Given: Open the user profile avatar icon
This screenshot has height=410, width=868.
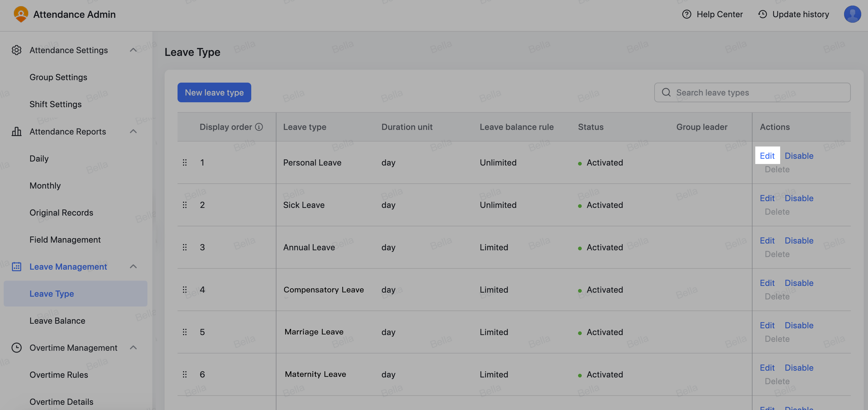Looking at the screenshot, I should point(853,14).
